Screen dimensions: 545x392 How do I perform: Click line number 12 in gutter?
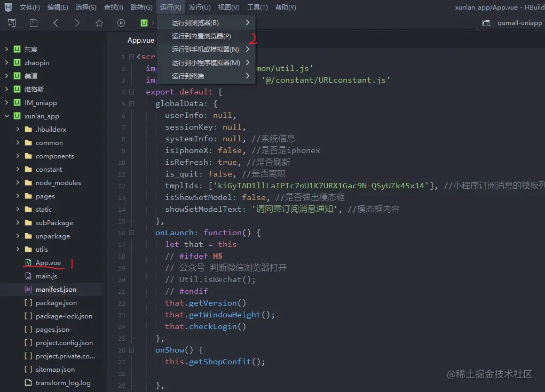click(x=122, y=186)
